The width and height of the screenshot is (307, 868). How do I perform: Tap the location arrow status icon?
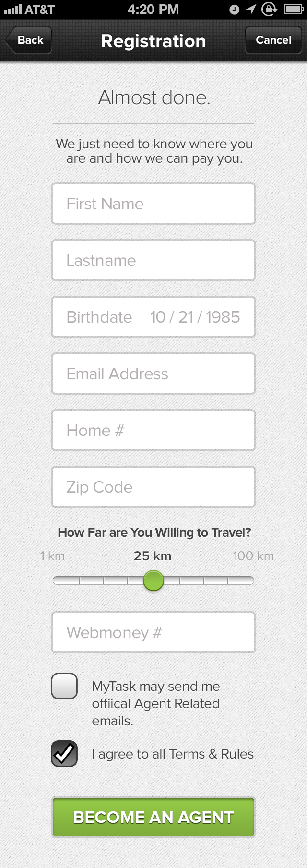point(251,10)
